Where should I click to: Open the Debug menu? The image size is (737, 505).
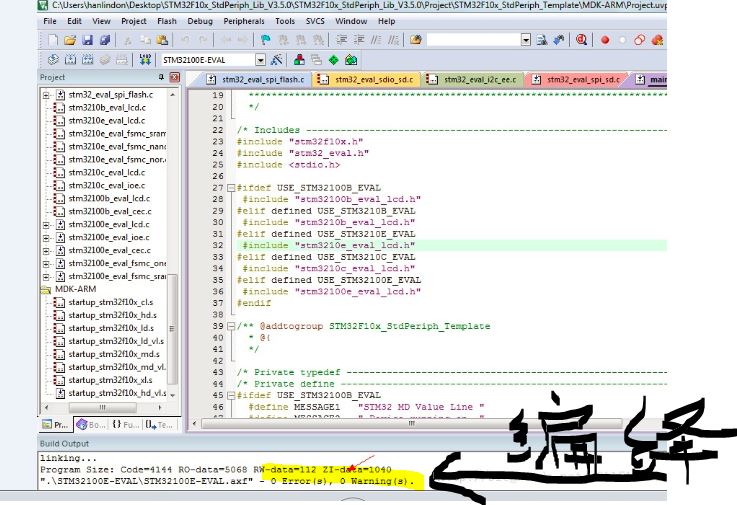pos(200,21)
